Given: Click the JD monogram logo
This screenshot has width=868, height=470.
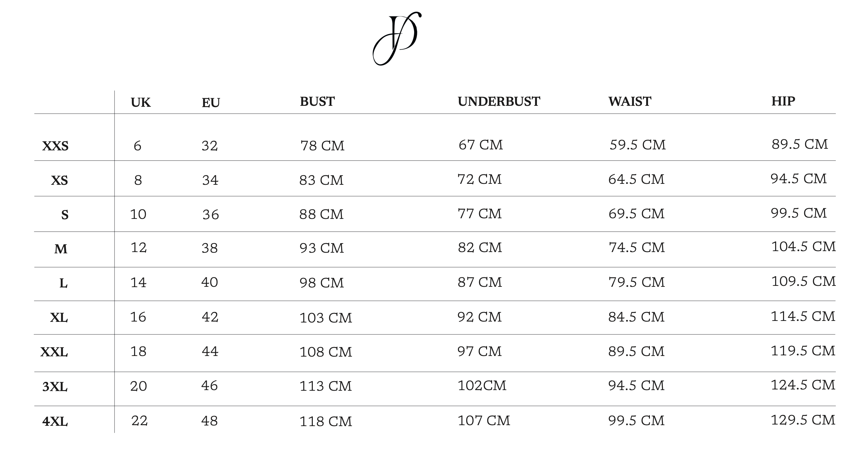Looking at the screenshot, I should (x=397, y=39).
